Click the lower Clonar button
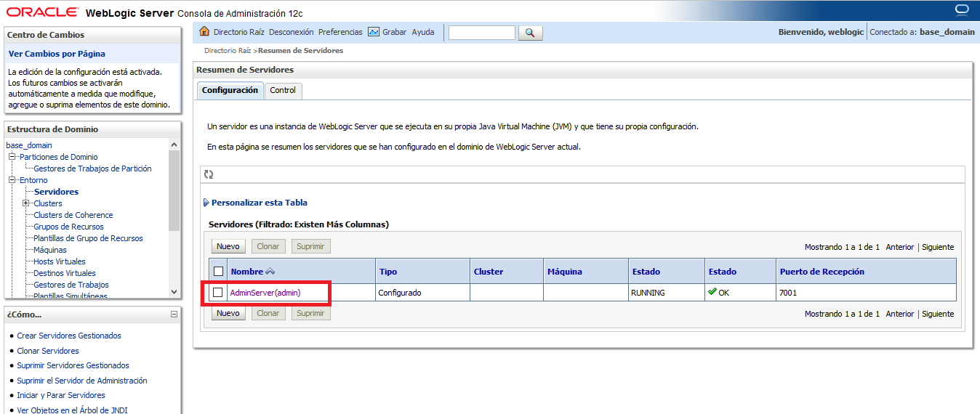980x414 pixels. coord(268,313)
